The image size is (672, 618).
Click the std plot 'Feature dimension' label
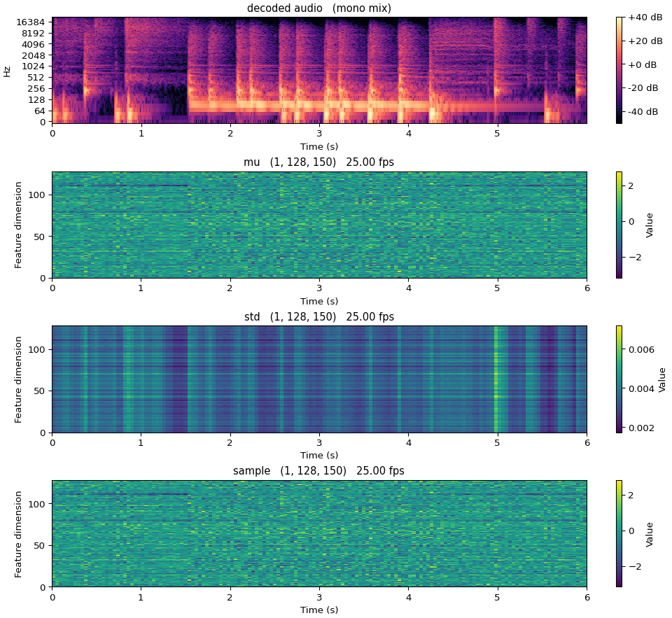click(x=18, y=379)
